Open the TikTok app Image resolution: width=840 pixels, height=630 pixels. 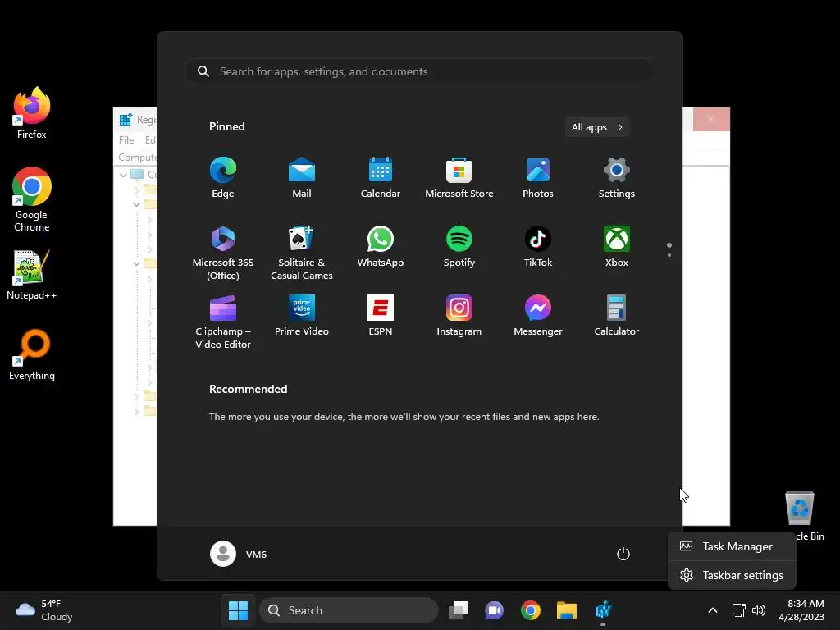538,246
